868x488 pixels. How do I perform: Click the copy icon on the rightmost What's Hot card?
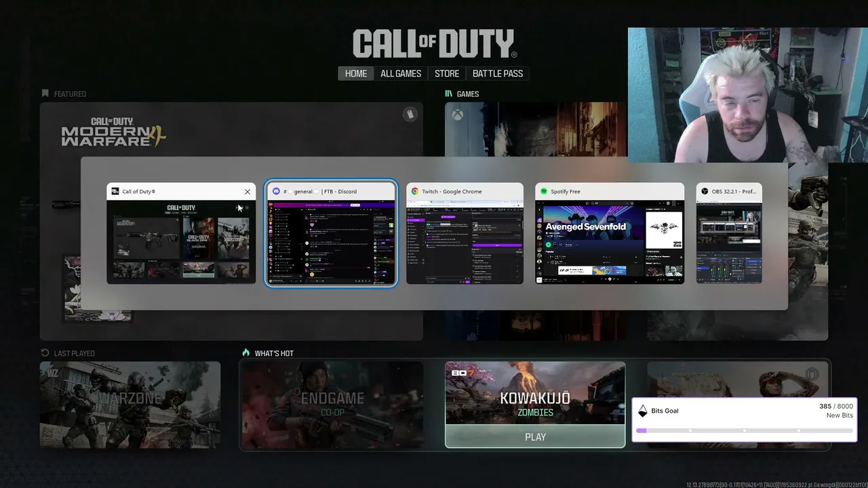(x=812, y=374)
